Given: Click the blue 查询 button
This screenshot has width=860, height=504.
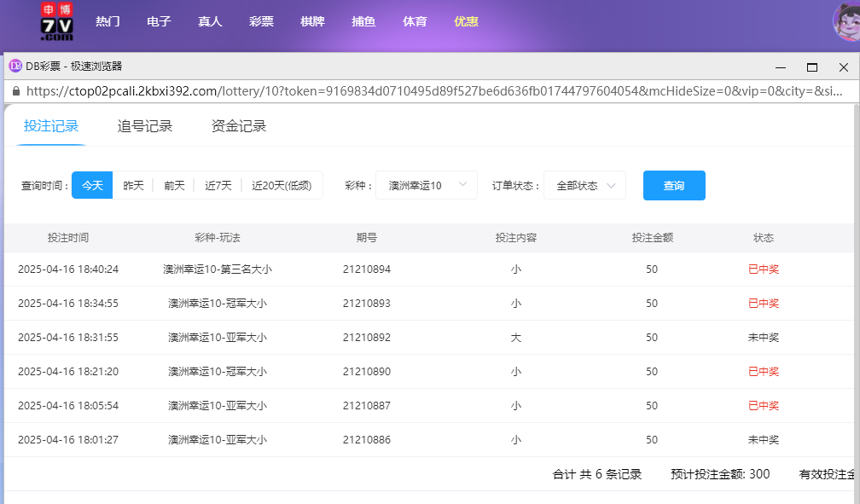Looking at the screenshot, I should (x=674, y=185).
